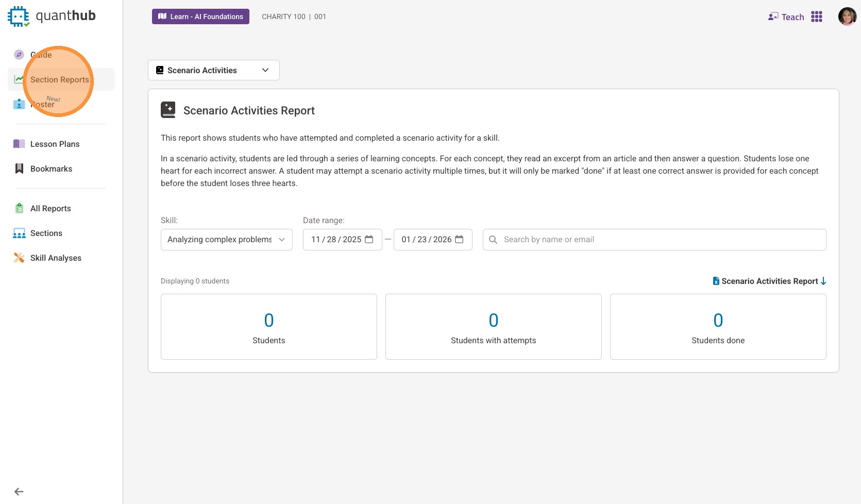Open end date calendar picker icon
Screen dimensions: 861x504
pos(459,239)
